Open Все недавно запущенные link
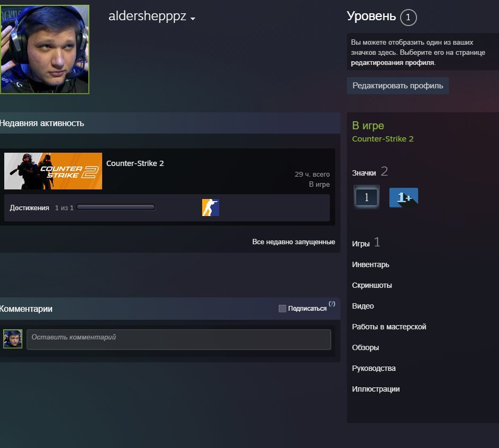Viewport: 499px width, 448px height. click(x=294, y=242)
